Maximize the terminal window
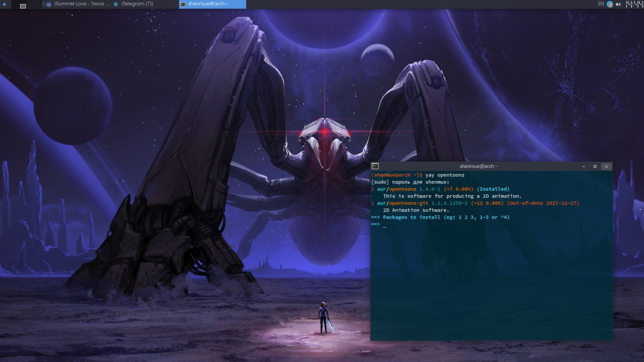Screen dimensions: 644x362 (x=595, y=166)
